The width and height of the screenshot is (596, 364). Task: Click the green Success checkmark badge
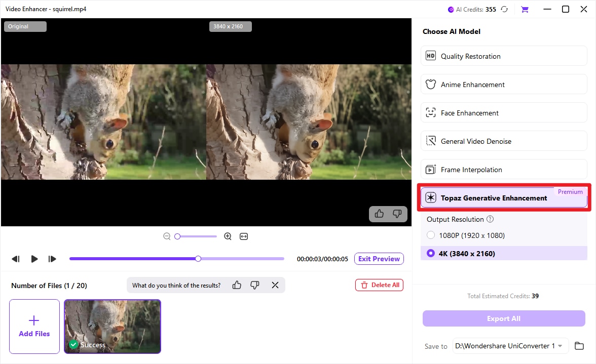[74, 345]
